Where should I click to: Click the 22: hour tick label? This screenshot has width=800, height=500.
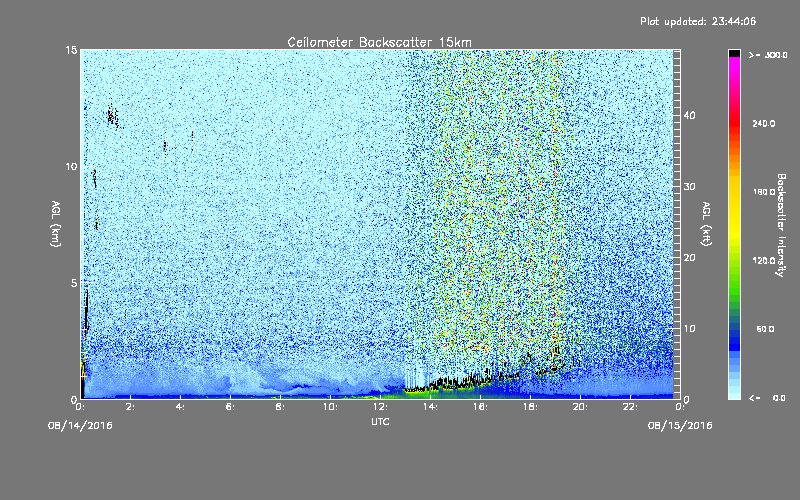[630, 407]
